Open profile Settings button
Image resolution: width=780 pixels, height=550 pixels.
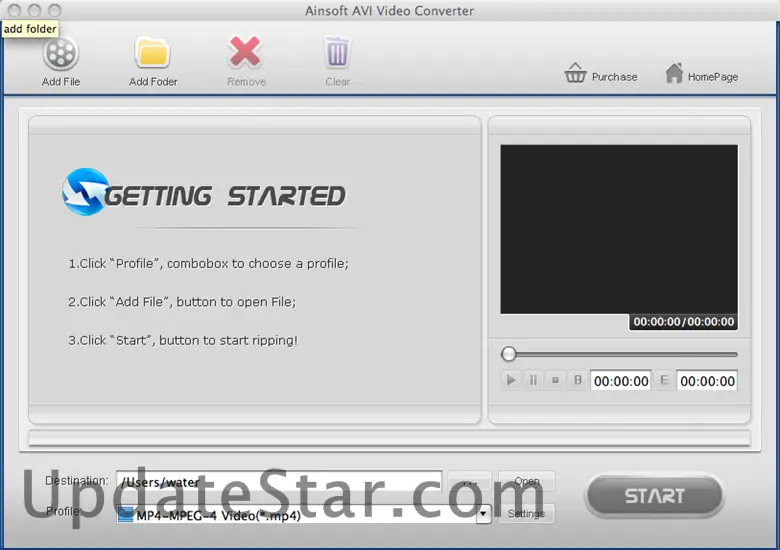(526, 514)
